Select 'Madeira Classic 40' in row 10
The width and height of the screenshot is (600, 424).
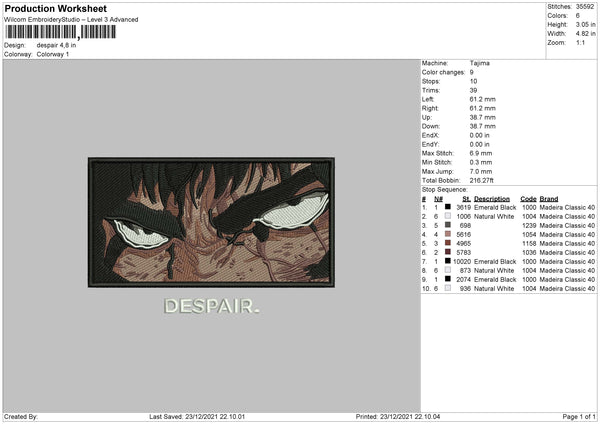(x=567, y=289)
